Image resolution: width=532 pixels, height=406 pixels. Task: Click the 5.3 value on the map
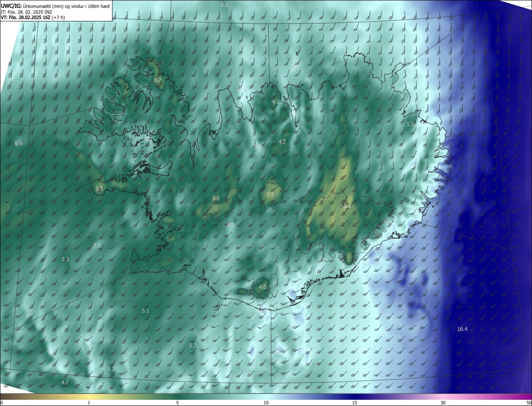[x=65, y=259]
